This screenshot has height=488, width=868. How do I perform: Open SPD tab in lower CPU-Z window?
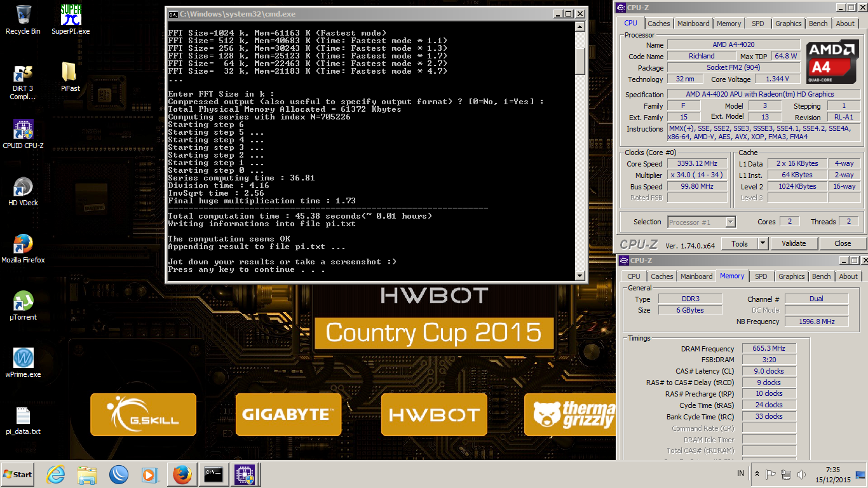(x=761, y=276)
